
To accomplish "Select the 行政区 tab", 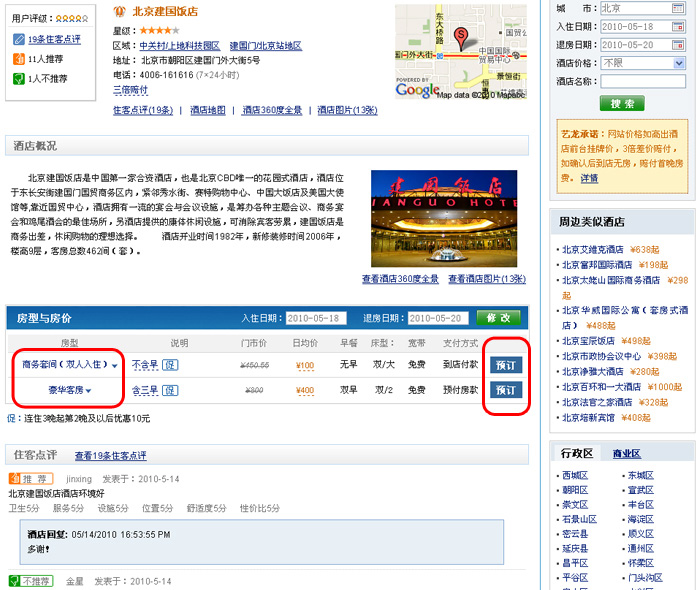I will pyautogui.click(x=577, y=453).
